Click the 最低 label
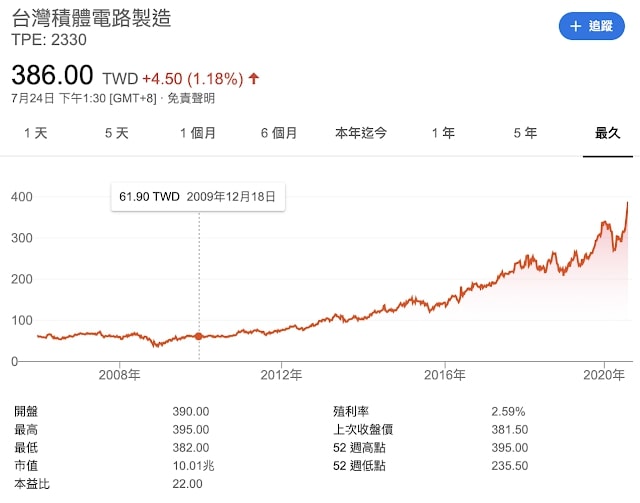640x503 pixels. pos(26,447)
